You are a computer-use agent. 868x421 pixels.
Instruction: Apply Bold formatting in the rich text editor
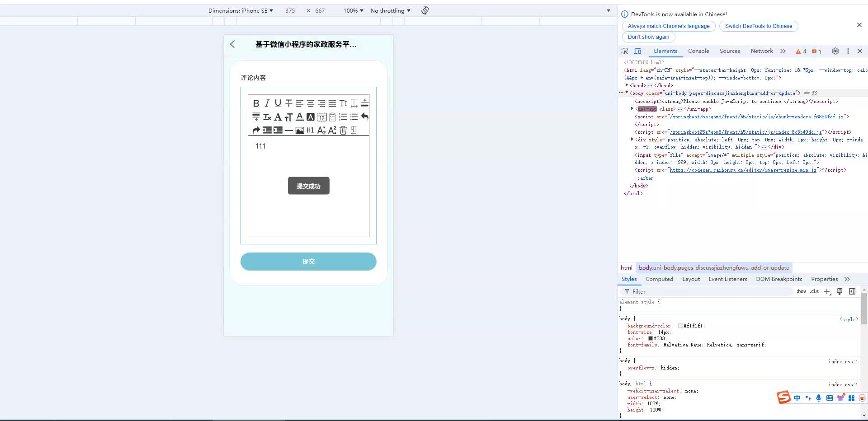[x=256, y=103]
